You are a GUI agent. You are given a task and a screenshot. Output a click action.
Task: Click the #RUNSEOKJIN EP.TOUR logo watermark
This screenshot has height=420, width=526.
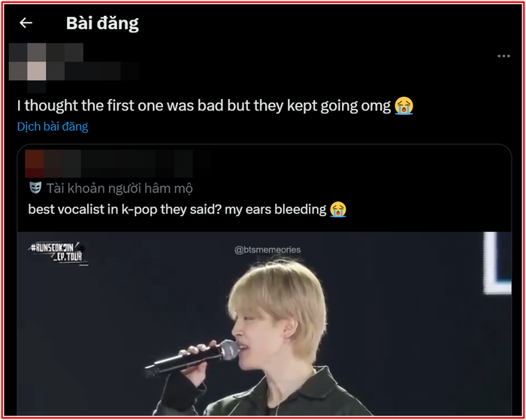point(59,254)
